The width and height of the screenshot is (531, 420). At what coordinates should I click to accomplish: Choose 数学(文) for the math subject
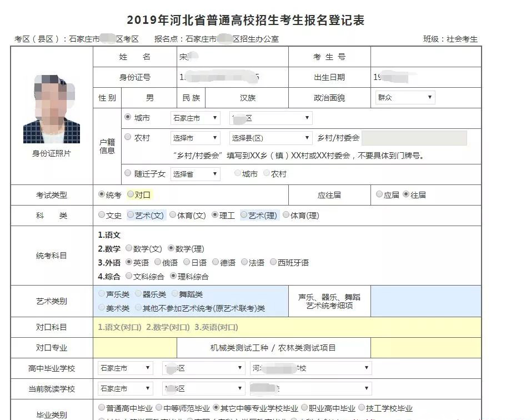coord(129,248)
